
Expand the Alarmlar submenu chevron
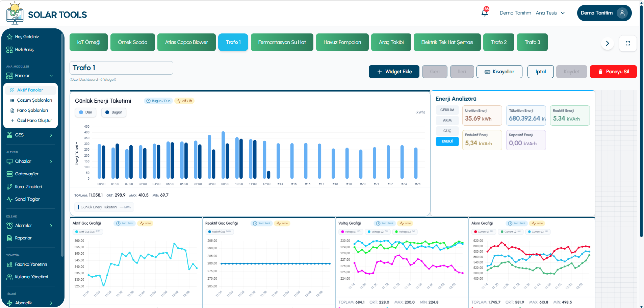[x=51, y=226]
